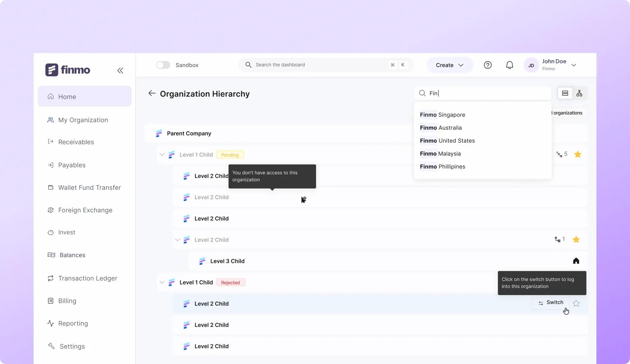This screenshot has height=364, width=630.
Task: Collapse the Pending Level 1 Child row
Action: [x=162, y=155]
